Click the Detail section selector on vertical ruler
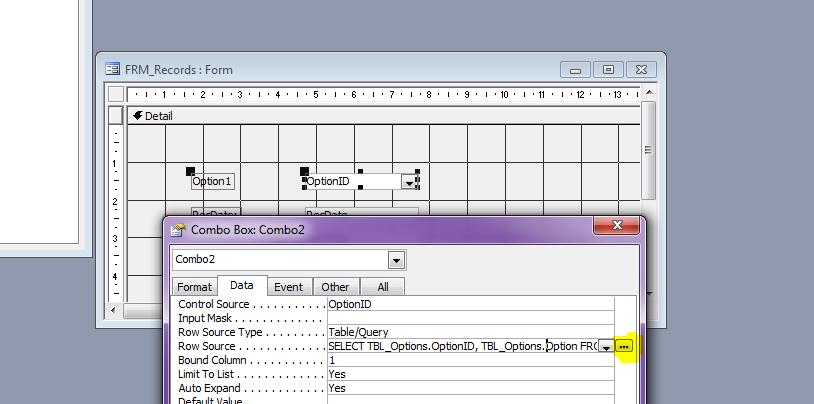 coord(116,116)
